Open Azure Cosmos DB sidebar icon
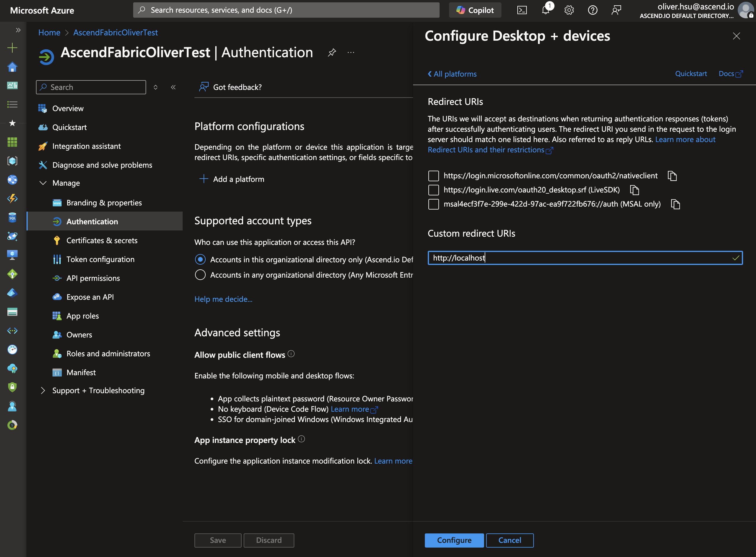Viewport: 756px width, 557px height. tap(12, 236)
